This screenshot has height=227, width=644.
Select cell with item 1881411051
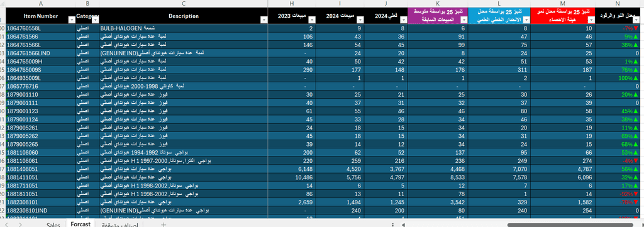(x=40, y=177)
